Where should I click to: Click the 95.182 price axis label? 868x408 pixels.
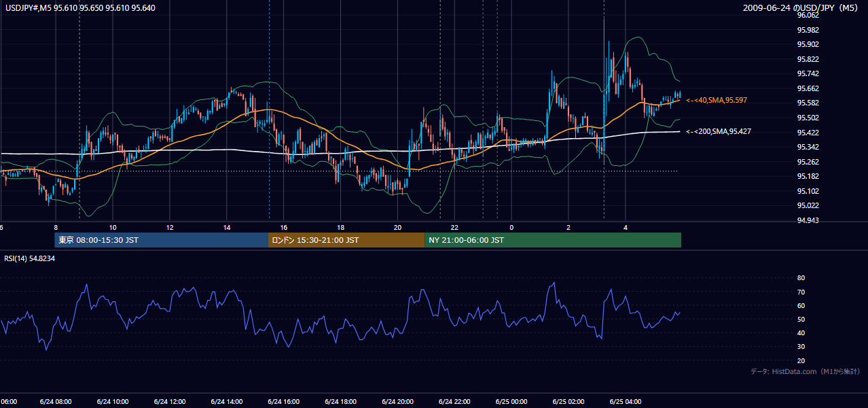808,176
